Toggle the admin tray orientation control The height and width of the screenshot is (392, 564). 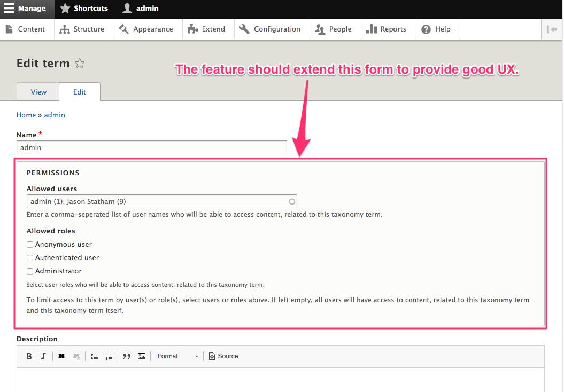tap(552, 29)
